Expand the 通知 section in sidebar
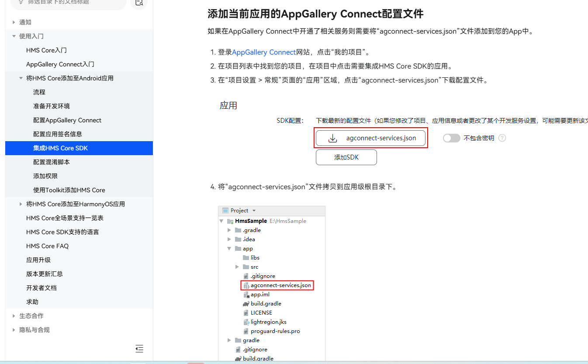The height and width of the screenshot is (364, 588). coord(14,22)
